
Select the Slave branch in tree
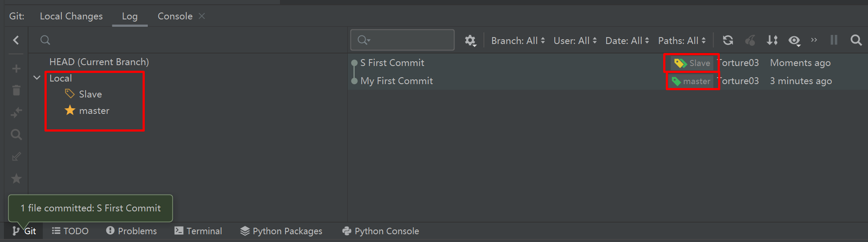pos(90,94)
